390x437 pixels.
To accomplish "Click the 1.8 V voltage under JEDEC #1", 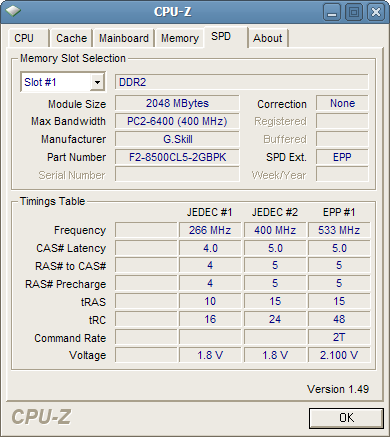I will (x=210, y=355).
